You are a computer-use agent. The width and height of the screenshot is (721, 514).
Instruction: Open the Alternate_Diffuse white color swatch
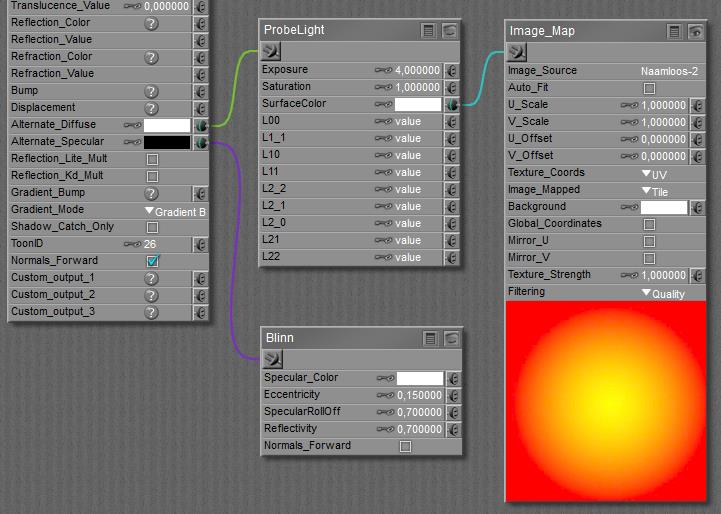coord(167,125)
